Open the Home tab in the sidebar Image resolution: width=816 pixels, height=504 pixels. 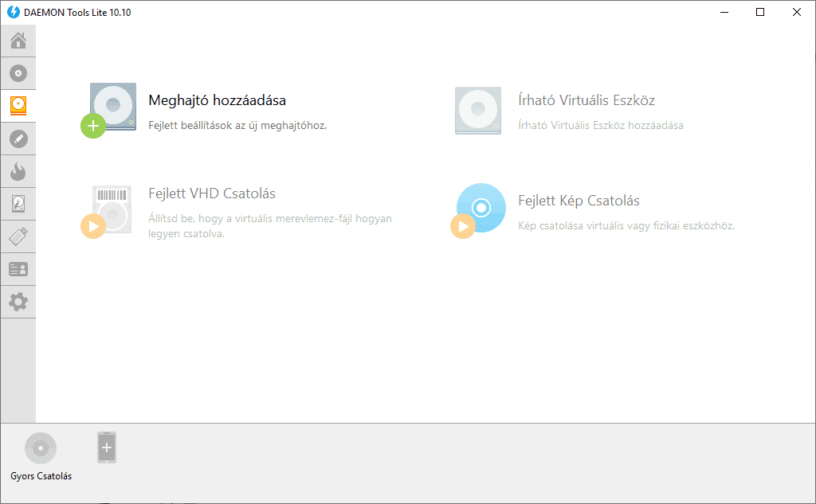point(18,41)
